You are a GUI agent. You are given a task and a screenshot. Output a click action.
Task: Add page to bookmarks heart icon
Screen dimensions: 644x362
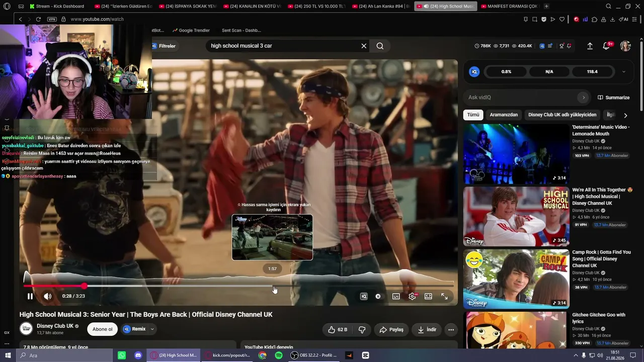pos(561,19)
